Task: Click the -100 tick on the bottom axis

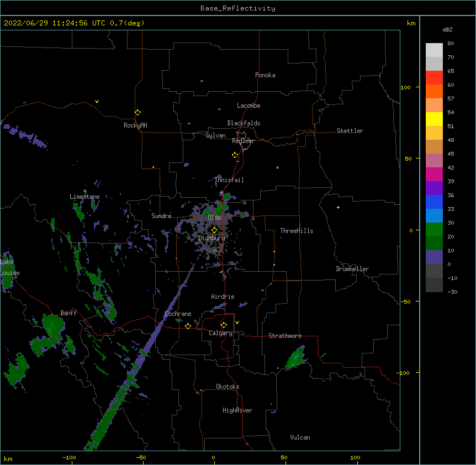Action: coord(69,458)
